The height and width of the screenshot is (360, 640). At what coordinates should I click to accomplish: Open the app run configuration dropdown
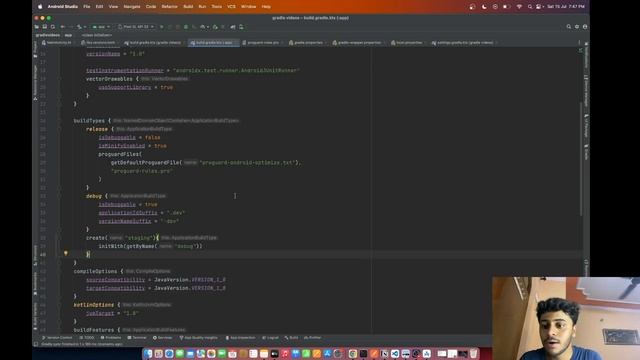point(101,27)
